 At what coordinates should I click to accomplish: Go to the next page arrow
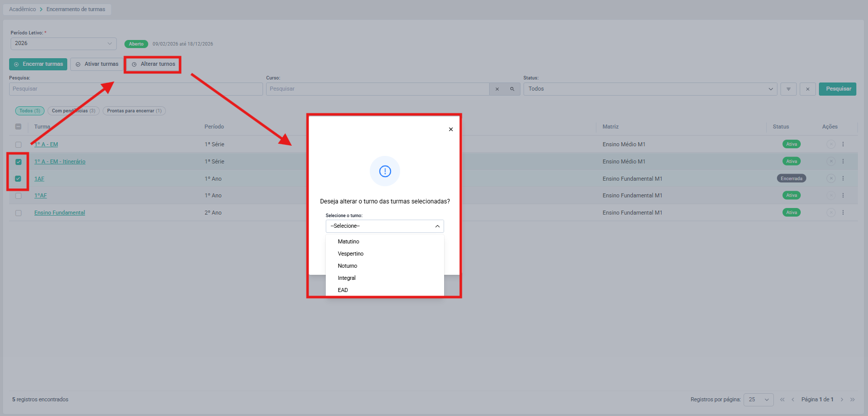click(x=842, y=400)
